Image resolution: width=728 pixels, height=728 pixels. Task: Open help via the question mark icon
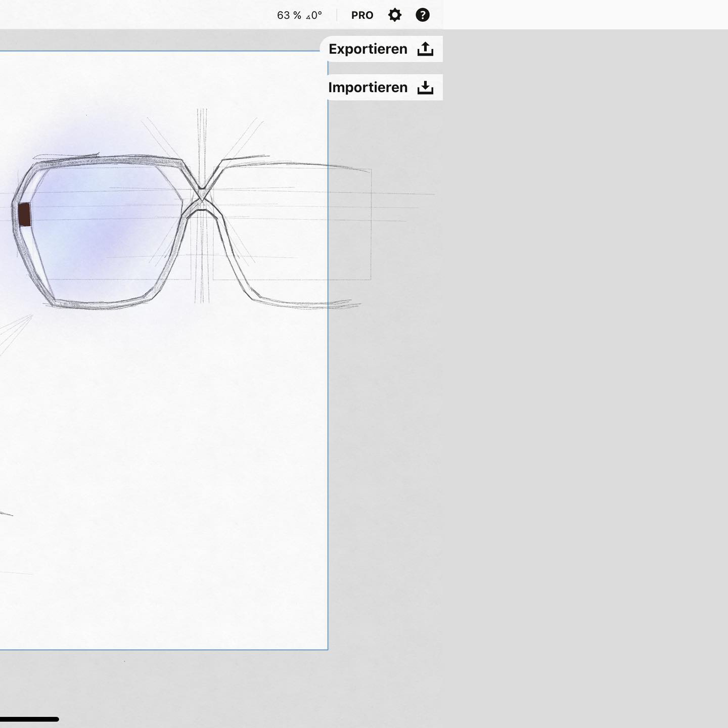click(422, 15)
